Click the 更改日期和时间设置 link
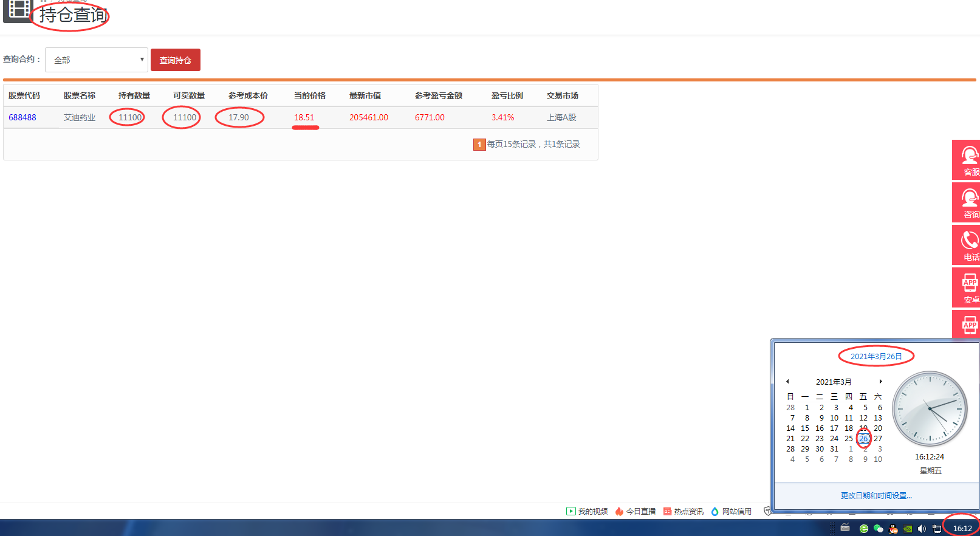 coord(876,496)
